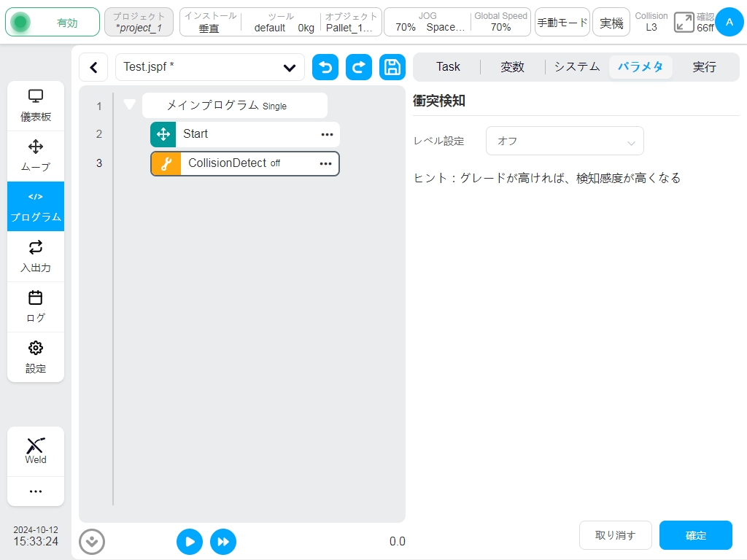Open the JOG 70% speed setting
This screenshot has width=747, height=560.
(427, 23)
